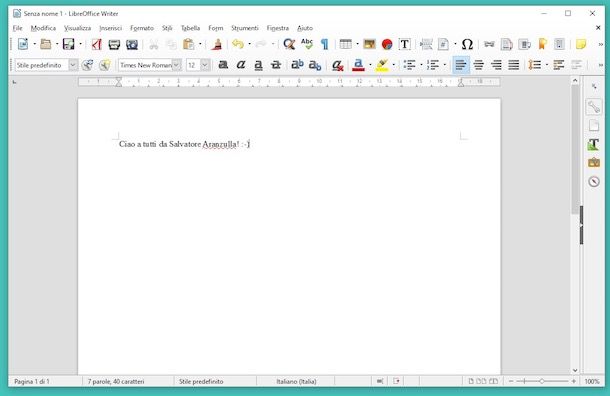Screen dimensions: 610x396
Task: Open print preview
Action: click(x=132, y=44)
